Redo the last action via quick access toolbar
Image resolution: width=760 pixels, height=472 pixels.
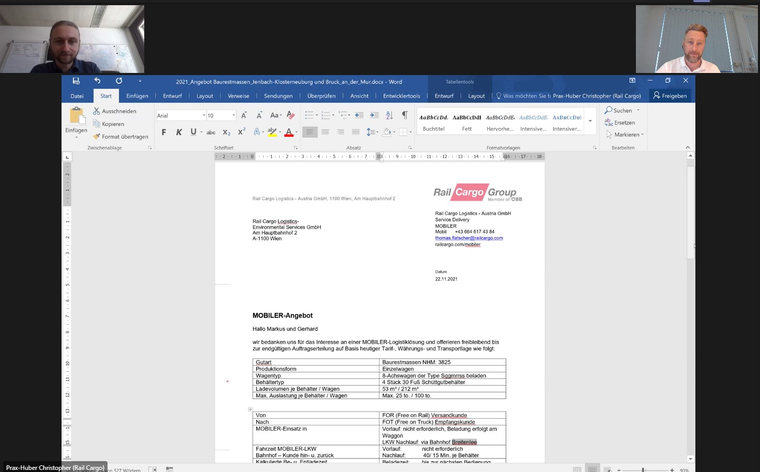click(x=119, y=81)
